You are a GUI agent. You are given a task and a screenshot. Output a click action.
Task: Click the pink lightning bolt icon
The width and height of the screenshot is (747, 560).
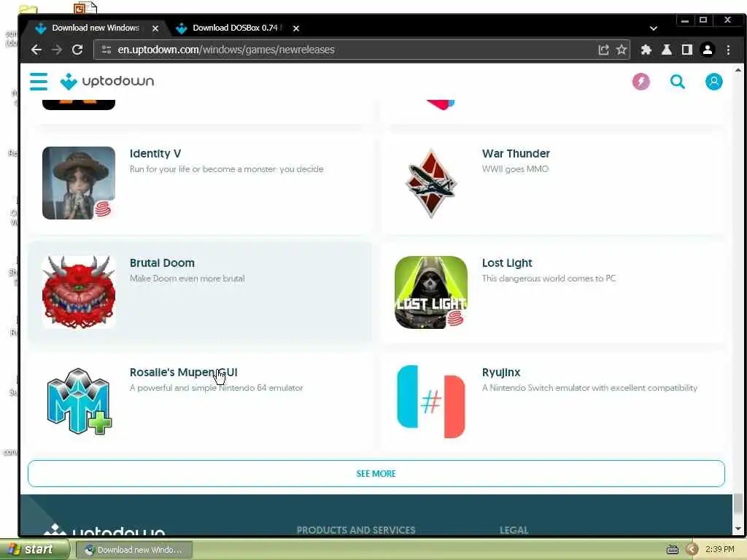[640, 82]
